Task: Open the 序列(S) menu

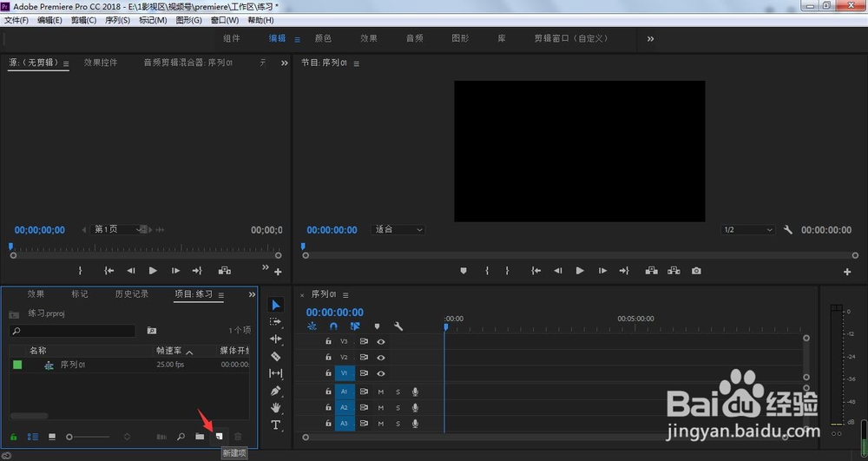Action: [117, 20]
